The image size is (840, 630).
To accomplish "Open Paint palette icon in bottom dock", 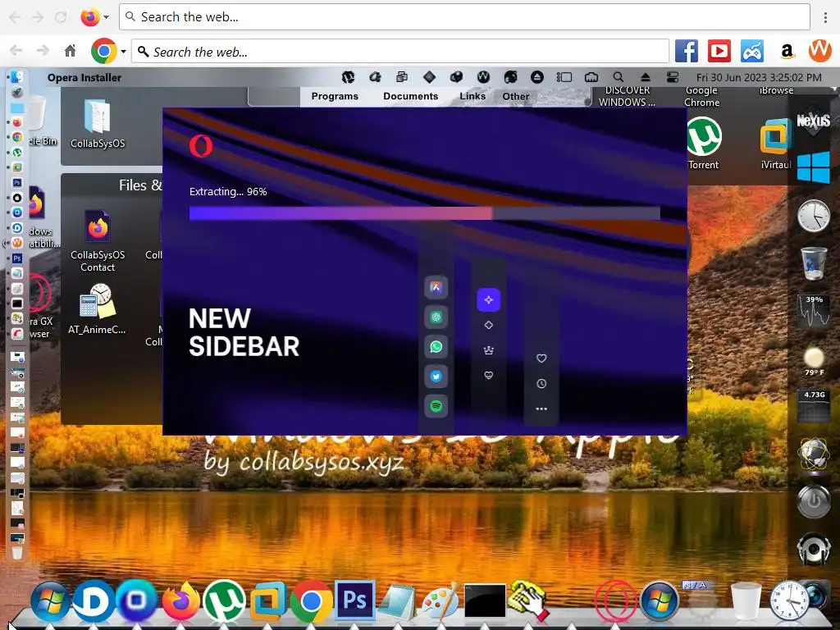I will [x=441, y=600].
